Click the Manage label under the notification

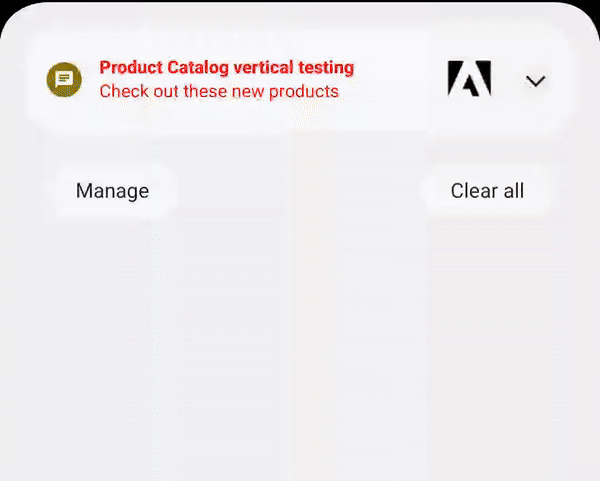pyautogui.click(x=112, y=191)
